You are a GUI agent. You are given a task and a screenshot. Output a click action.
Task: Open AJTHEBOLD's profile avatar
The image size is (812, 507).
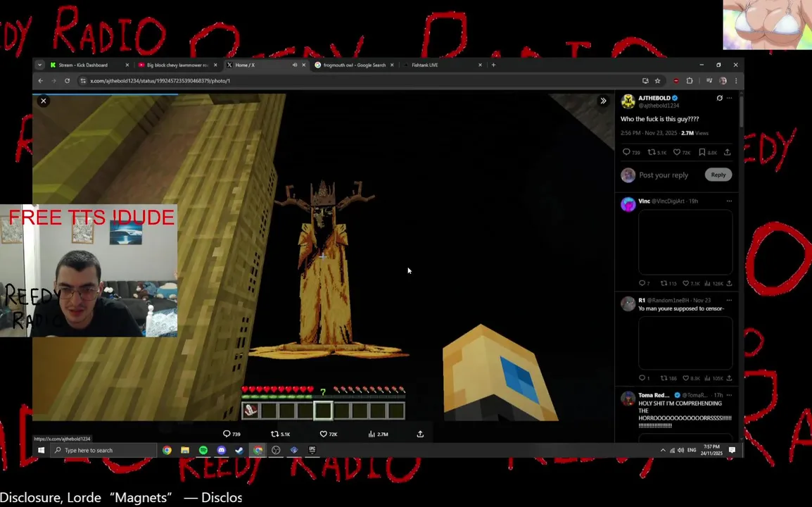(628, 101)
